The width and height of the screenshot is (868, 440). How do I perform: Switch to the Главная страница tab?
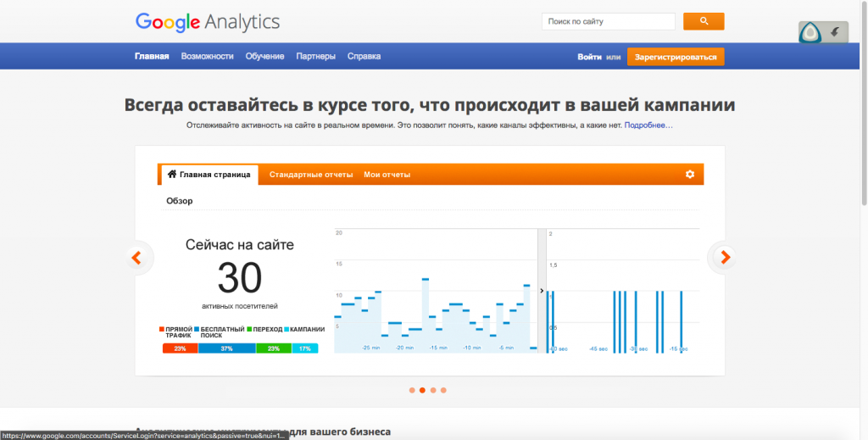(210, 175)
